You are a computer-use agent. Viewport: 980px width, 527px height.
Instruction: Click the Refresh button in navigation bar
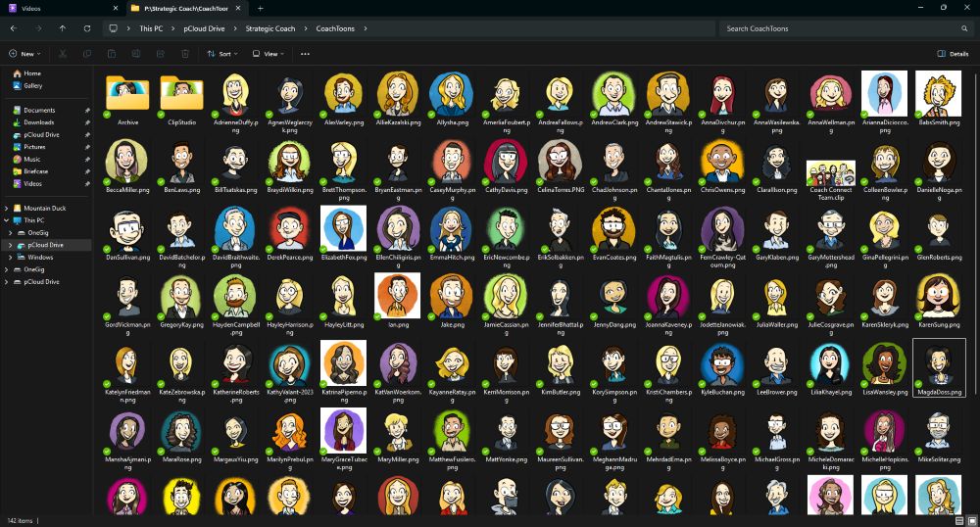87,28
